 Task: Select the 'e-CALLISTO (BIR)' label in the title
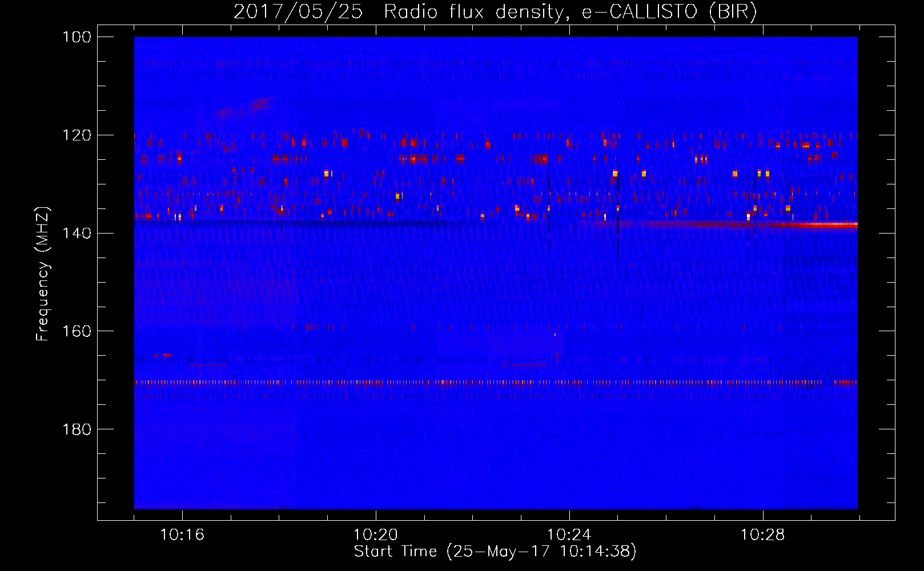pos(669,12)
